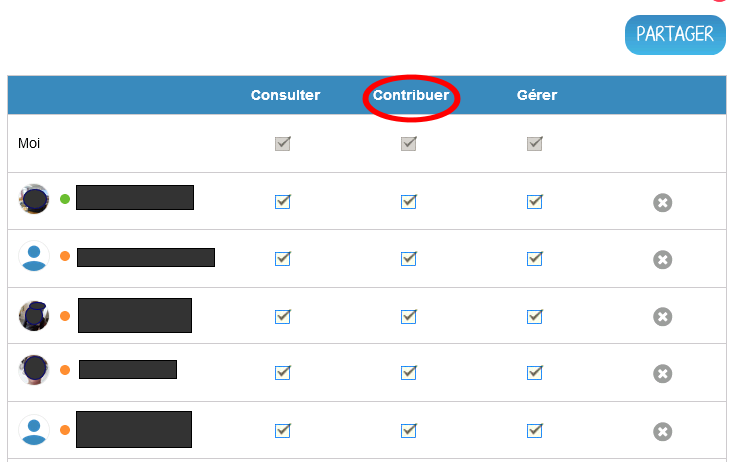
Task: Uncheck Contribuer for the second listed user
Action: (408, 259)
